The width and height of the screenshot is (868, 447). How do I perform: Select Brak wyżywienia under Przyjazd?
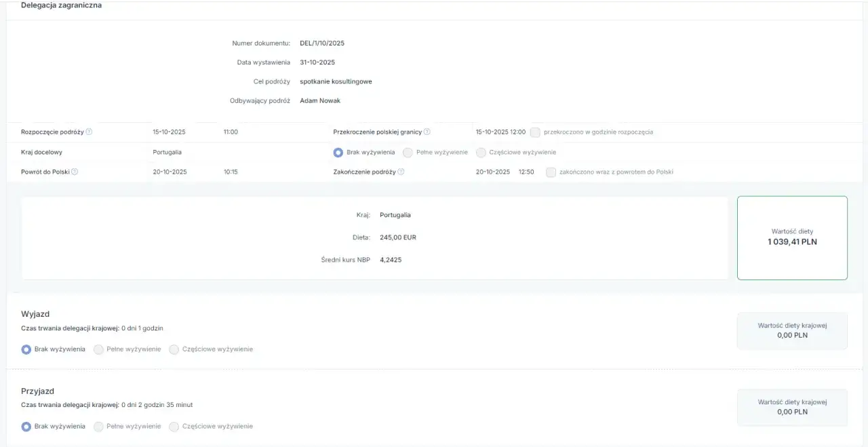click(x=26, y=426)
